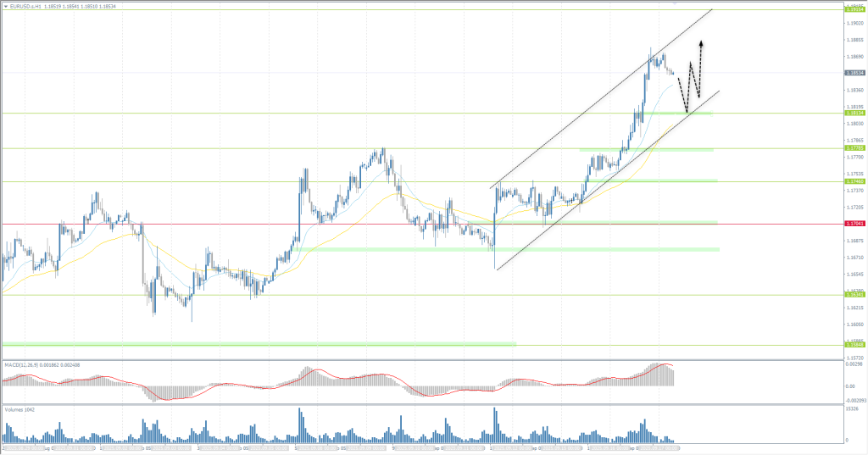Click the long green zone near 1.15848
This screenshot has width=868, height=455.
(x=254, y=343)
